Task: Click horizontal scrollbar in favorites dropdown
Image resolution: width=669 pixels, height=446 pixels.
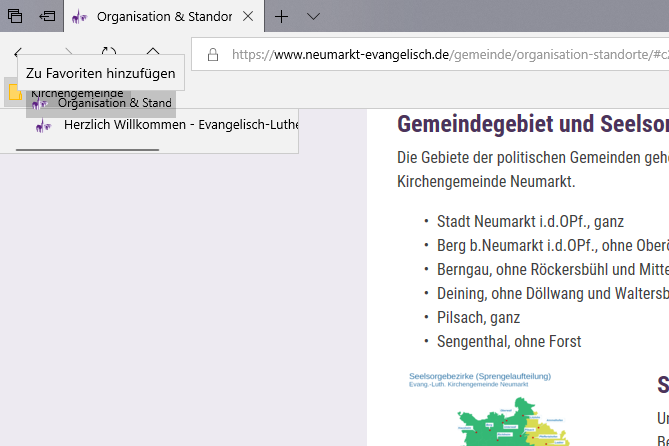Action: [87, 150]
